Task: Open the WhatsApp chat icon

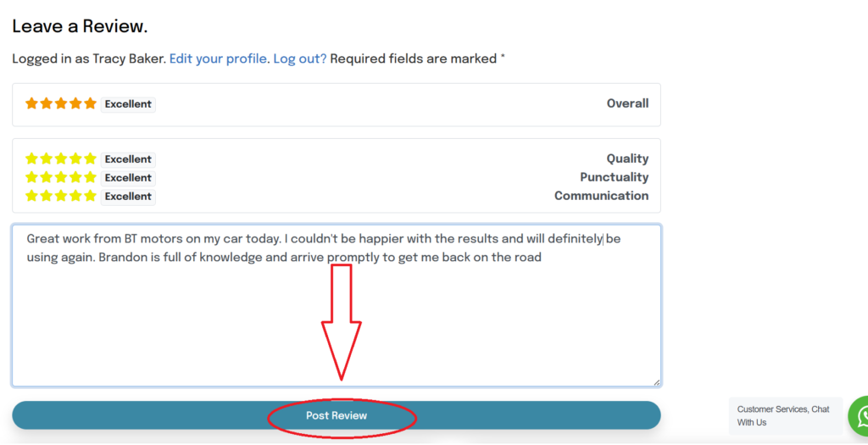Action: coord(860,416)
